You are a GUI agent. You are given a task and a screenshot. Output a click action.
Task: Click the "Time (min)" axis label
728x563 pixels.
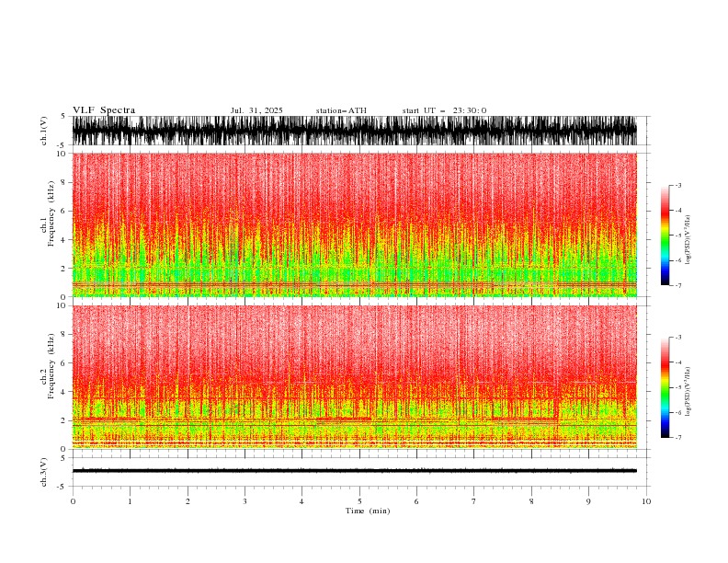[x=368, y=511]
